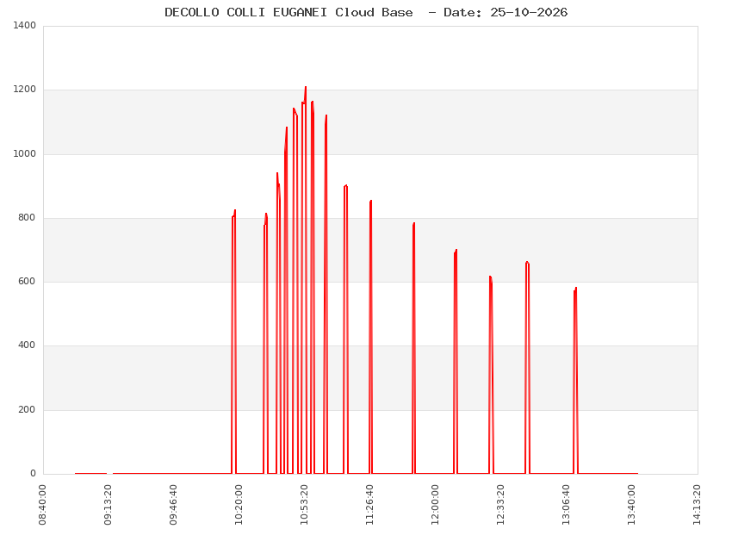Image resolution: width=732 pixels, height=560 pixels.
Task: Select the y-axis label 1200
Action: pos(25,90)
